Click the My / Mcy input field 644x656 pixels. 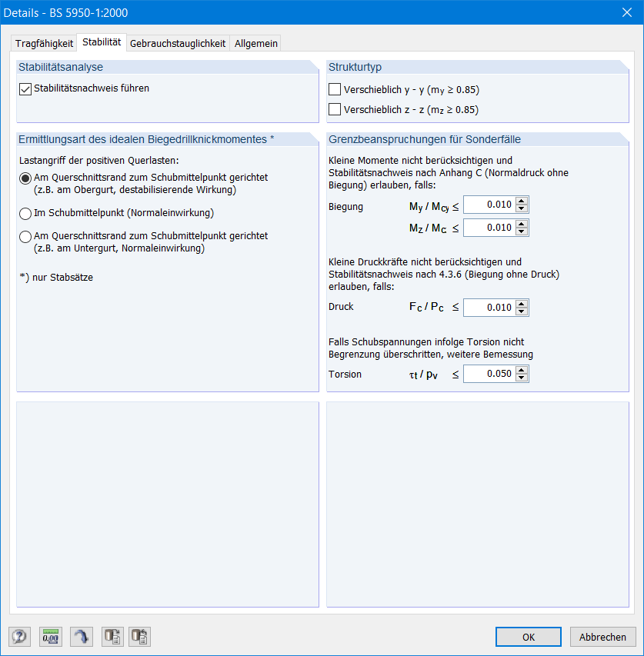pyautogui.click(x=489, y=205)
